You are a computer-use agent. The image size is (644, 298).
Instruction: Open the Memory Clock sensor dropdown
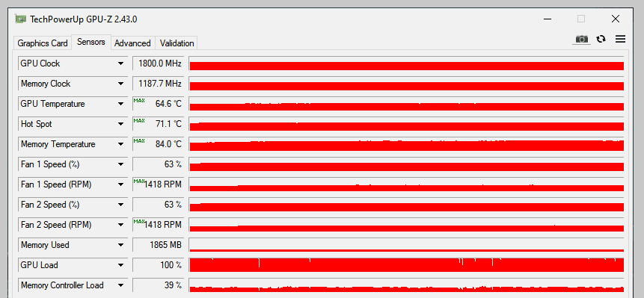click(x=120, y=84)
